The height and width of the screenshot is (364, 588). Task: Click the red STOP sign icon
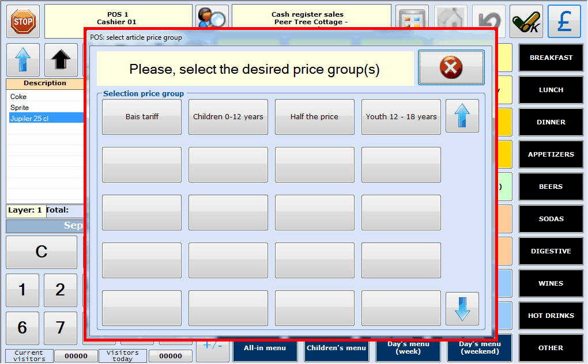coord(23,21)
